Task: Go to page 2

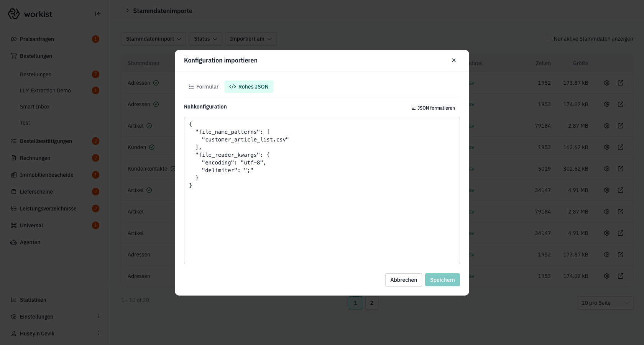Action: point(371,303)
